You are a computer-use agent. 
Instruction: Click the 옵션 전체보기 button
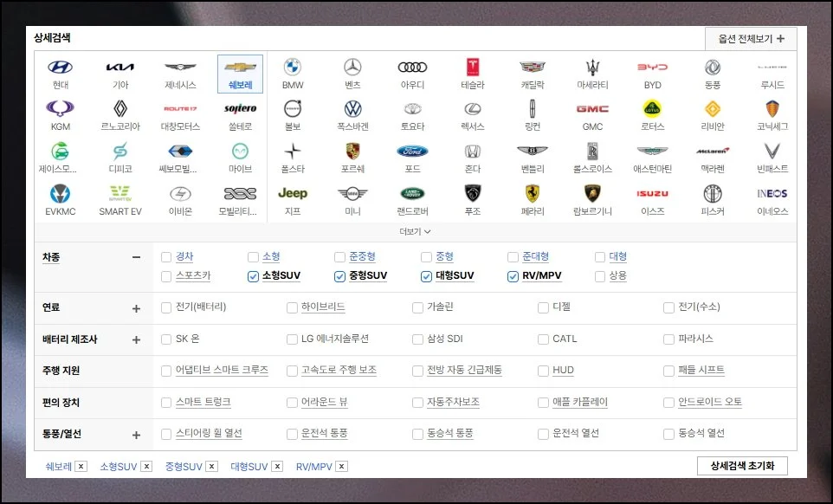750,39
